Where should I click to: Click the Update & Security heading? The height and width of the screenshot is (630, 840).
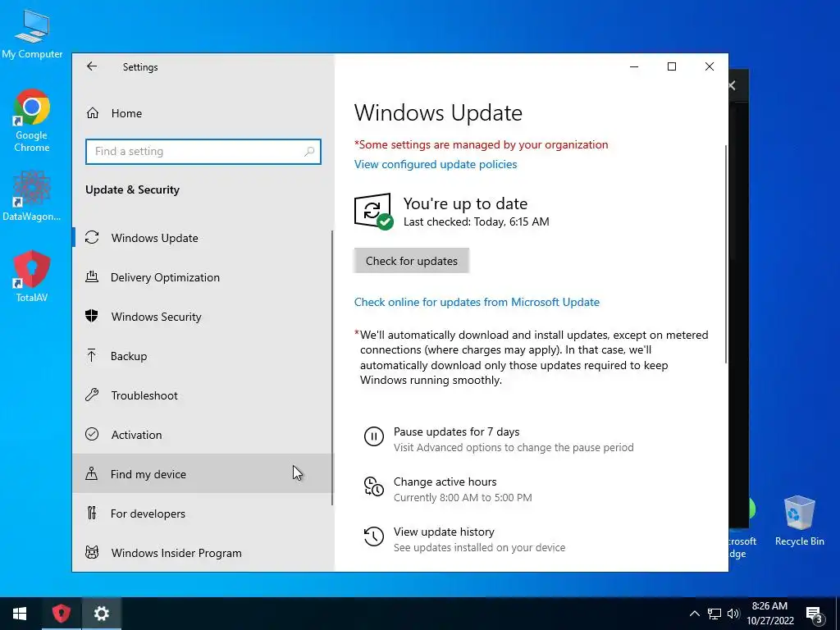tap(132, 190)
